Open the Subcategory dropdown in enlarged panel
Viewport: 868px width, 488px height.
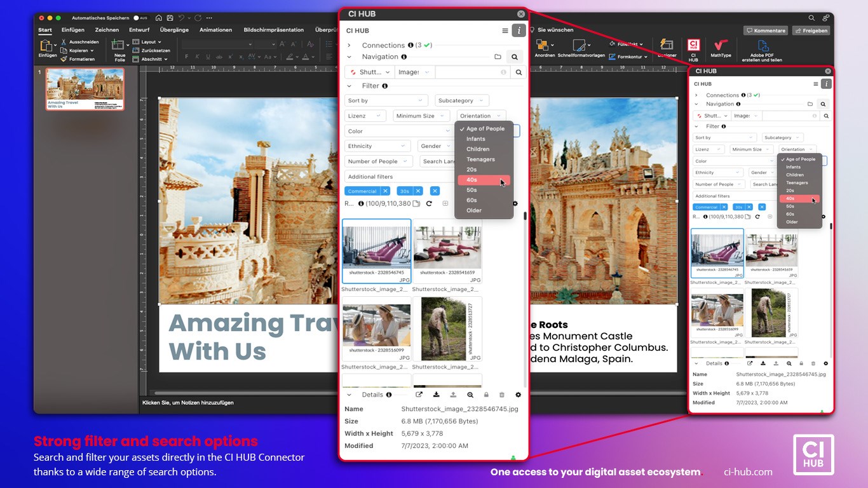click(462, 100)
